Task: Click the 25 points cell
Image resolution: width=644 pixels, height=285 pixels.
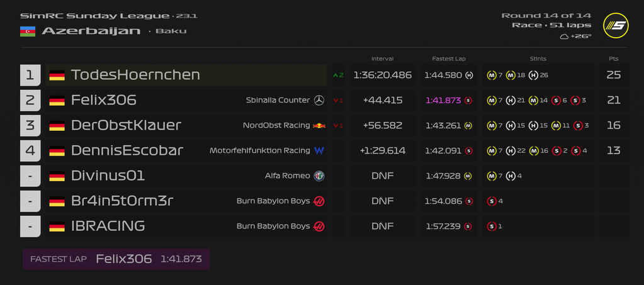Action: pos(613,75)
